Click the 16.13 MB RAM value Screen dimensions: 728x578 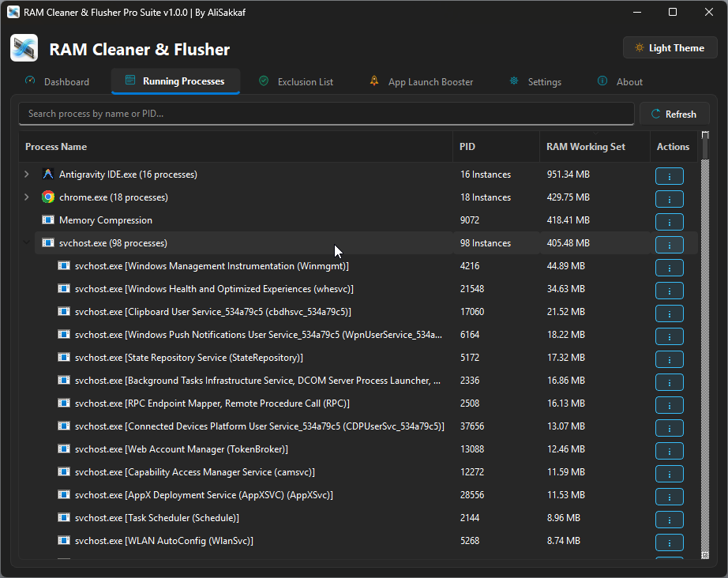click(565, 403)
